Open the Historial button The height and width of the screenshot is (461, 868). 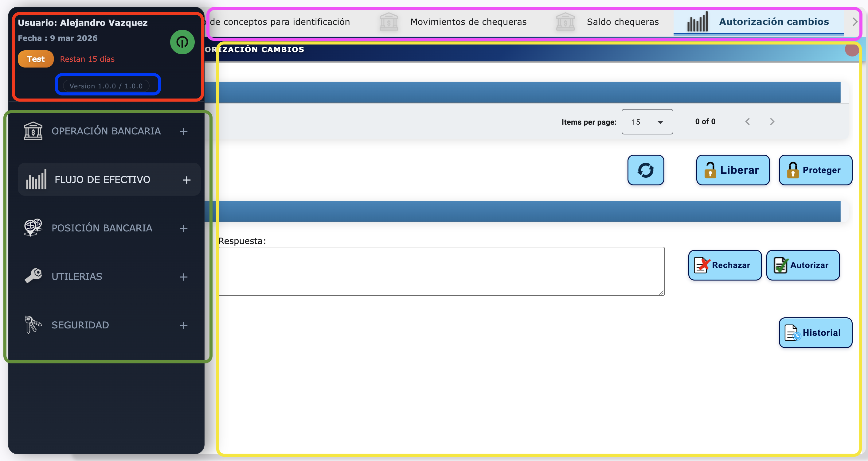pyautogui.click(x=815, y=333)
